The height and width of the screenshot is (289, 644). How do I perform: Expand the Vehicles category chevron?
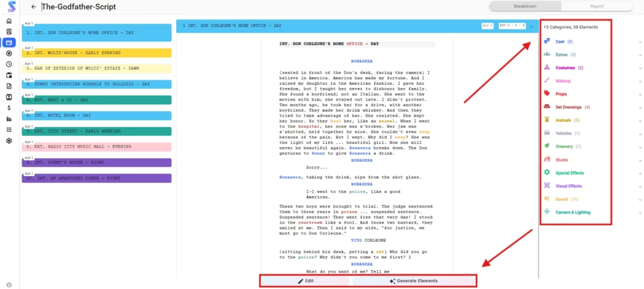(640, 134)
